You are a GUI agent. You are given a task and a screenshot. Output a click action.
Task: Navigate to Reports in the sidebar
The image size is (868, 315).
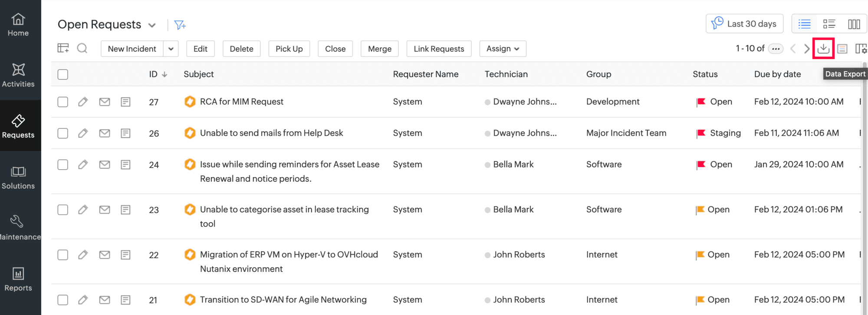(x=18, y=279)
